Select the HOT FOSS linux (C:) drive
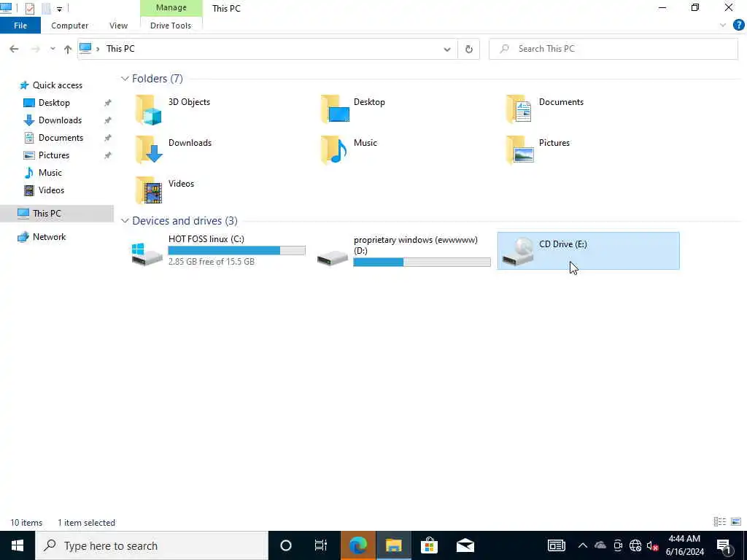Image resolution: width=747 pixels, height=560 pixels. [218, 251]
